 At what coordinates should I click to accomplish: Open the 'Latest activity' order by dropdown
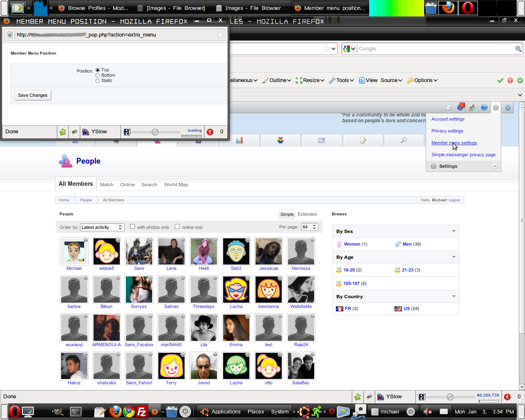click(x=102, y=227)
